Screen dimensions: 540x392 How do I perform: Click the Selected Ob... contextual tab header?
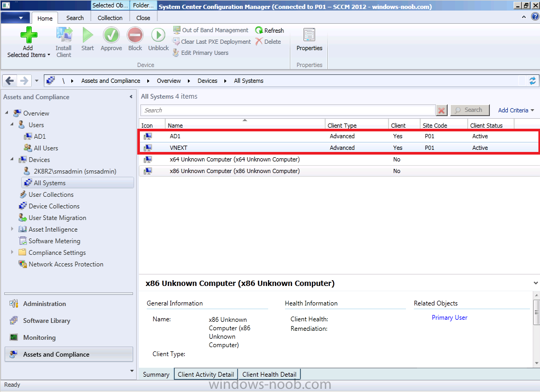[110, 5]
